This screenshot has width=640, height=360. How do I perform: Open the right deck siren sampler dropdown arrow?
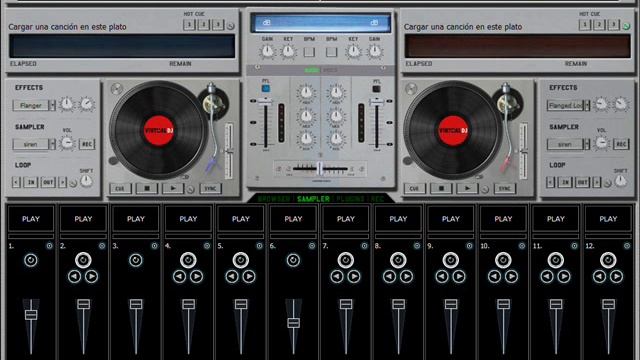pyautogui.click(x=587, y=144)
